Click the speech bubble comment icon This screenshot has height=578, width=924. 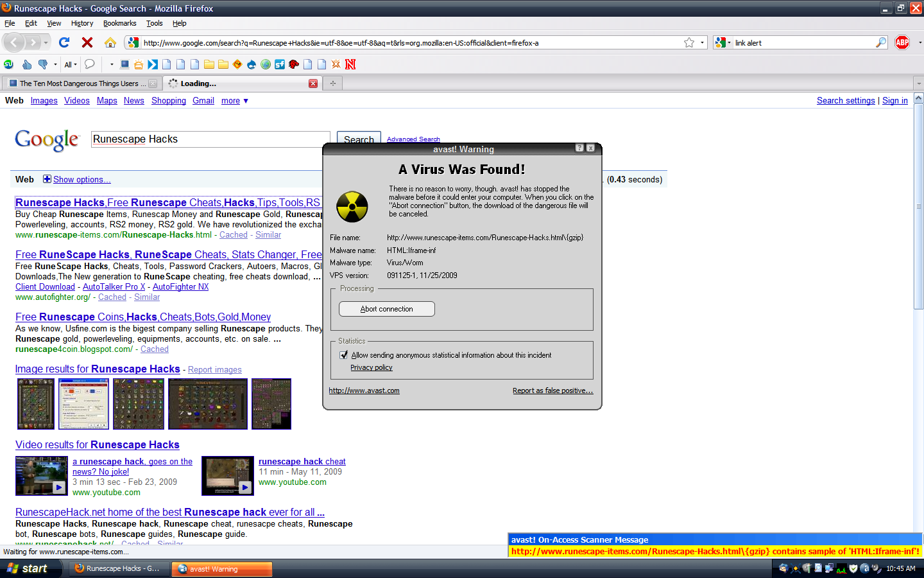tap(90, 64)
